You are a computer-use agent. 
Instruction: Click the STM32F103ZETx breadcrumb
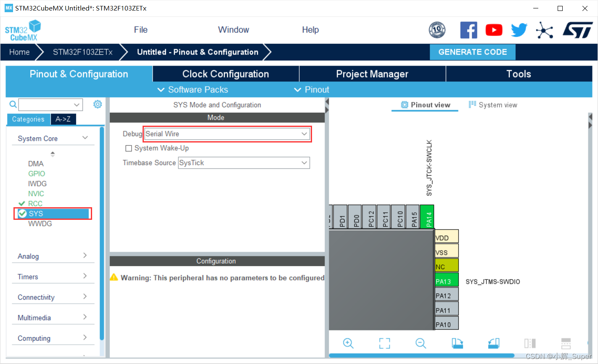point(83,52)
